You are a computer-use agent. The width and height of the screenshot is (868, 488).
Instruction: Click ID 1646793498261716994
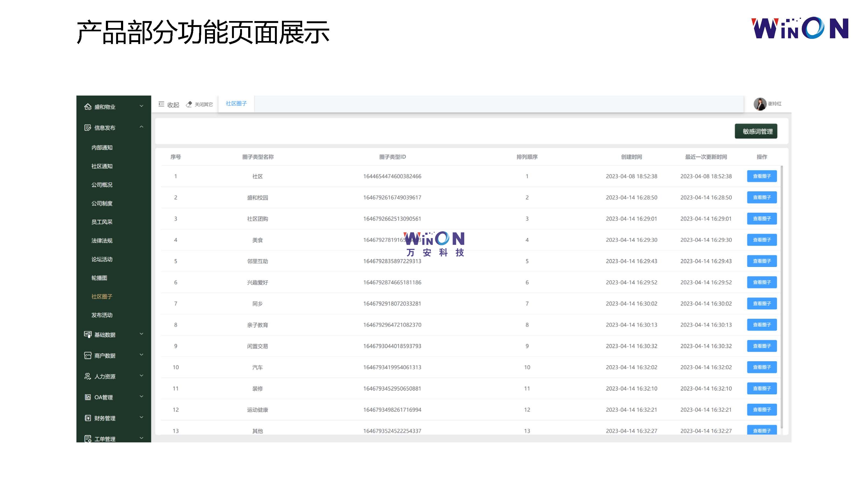click(392, 409)
